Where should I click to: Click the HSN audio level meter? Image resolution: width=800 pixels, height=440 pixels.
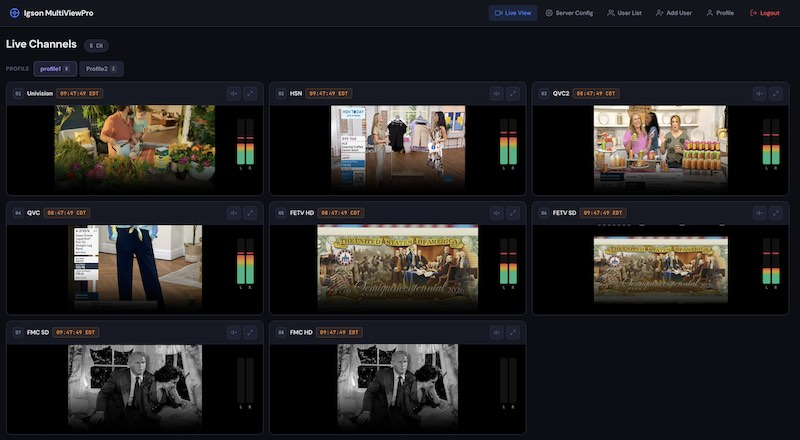coord(508,144)
